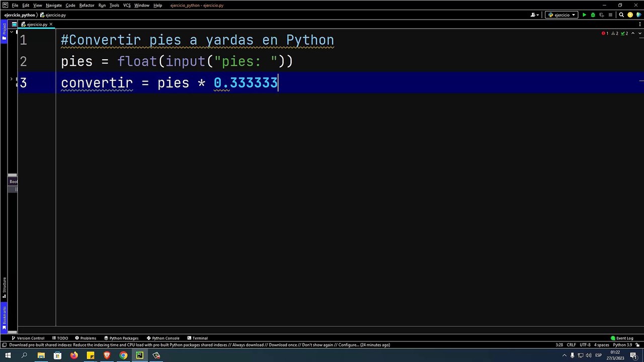The image size is (644, 362).
Task: Open the Refactor menu
Action: pos(87,5)
